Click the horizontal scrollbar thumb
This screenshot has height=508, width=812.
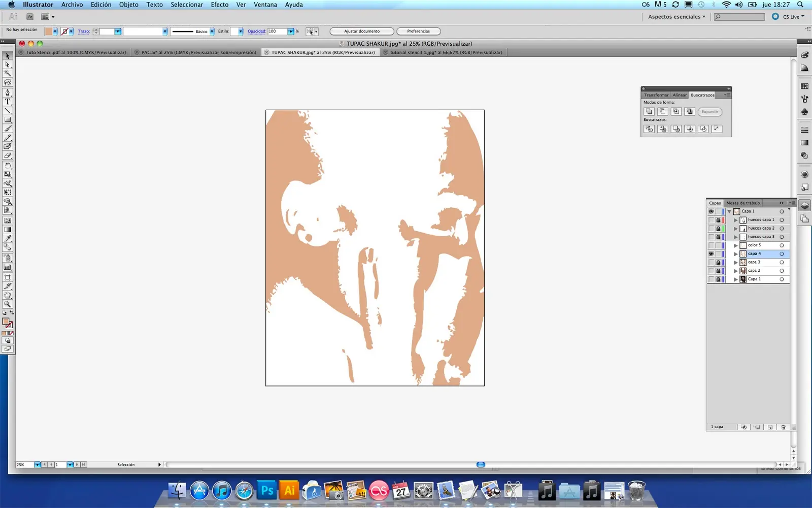click(481, 464)
